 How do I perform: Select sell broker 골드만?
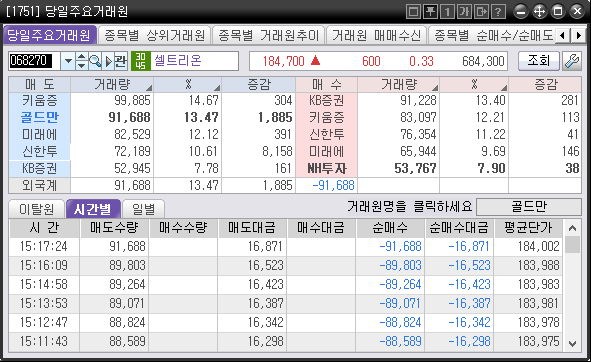pos(40,117)
